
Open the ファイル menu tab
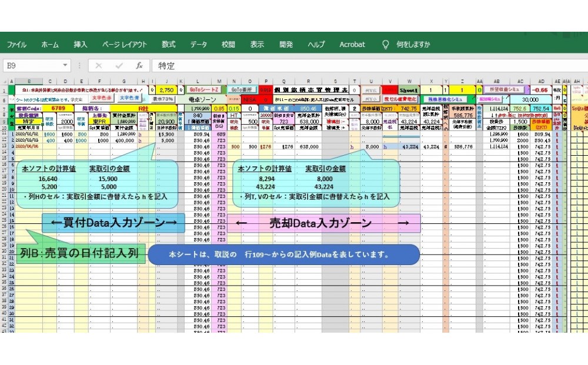(16, 45)
